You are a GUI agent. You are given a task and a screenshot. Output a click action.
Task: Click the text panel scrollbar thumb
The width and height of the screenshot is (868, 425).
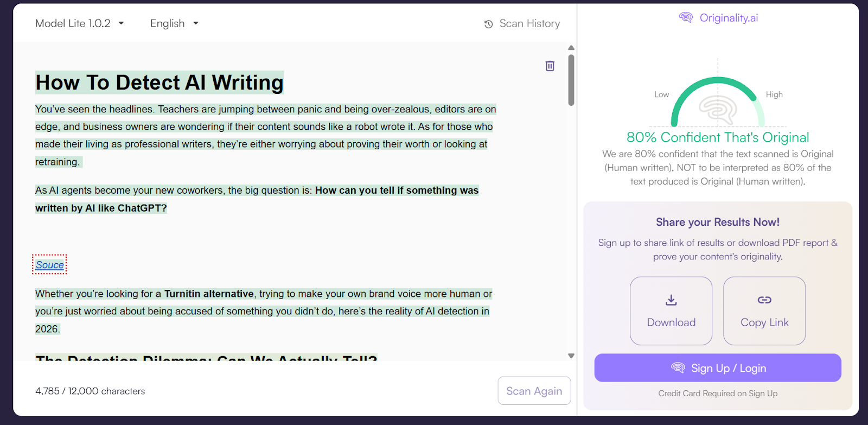pyautogui.click(x=571, y=80)
